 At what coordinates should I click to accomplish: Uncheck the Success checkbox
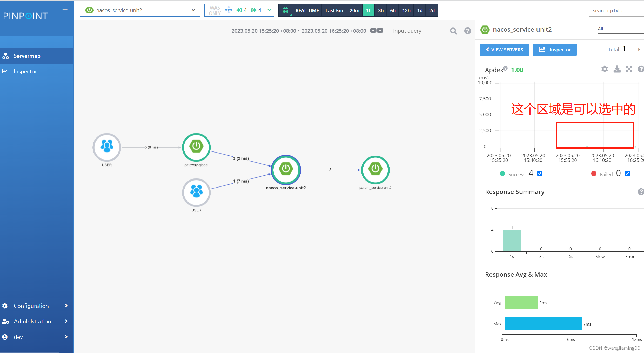(540, 174)
